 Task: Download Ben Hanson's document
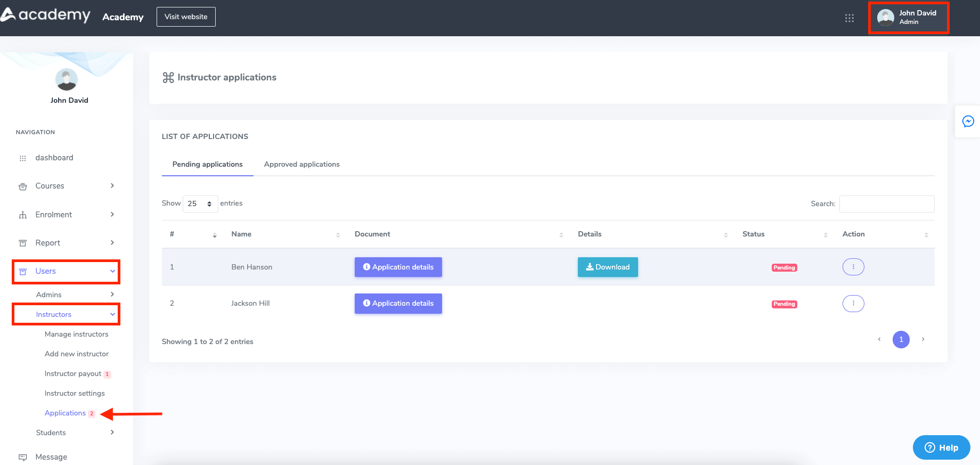(x=607, y=267)
